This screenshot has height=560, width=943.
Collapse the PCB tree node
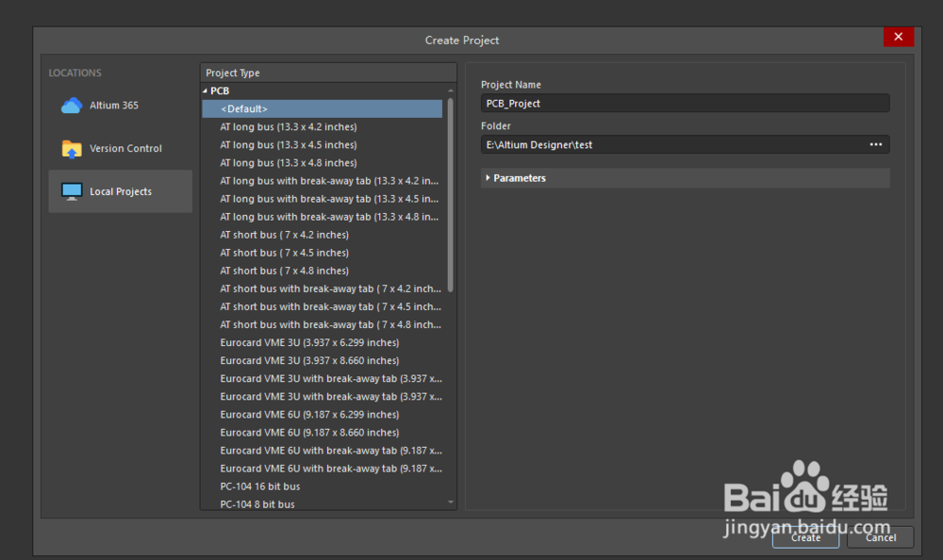pos(205,91)
